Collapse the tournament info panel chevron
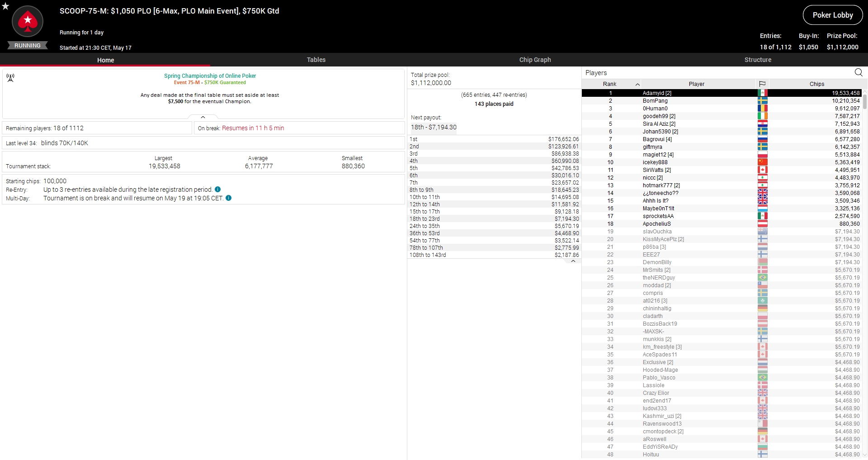Image resolution: width=868 pixels, height=460 pixels. pyautogui.click(x=203, y=117)
